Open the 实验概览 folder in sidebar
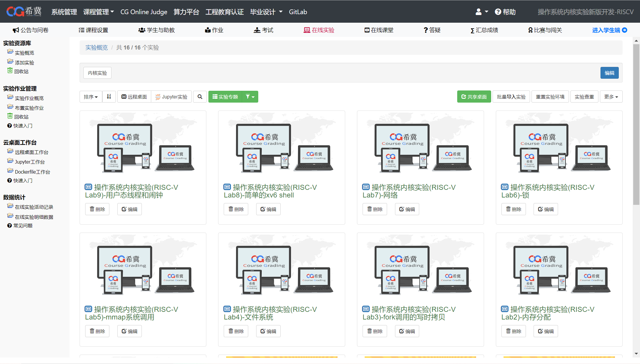640x364 pixels. pos(24,53)
